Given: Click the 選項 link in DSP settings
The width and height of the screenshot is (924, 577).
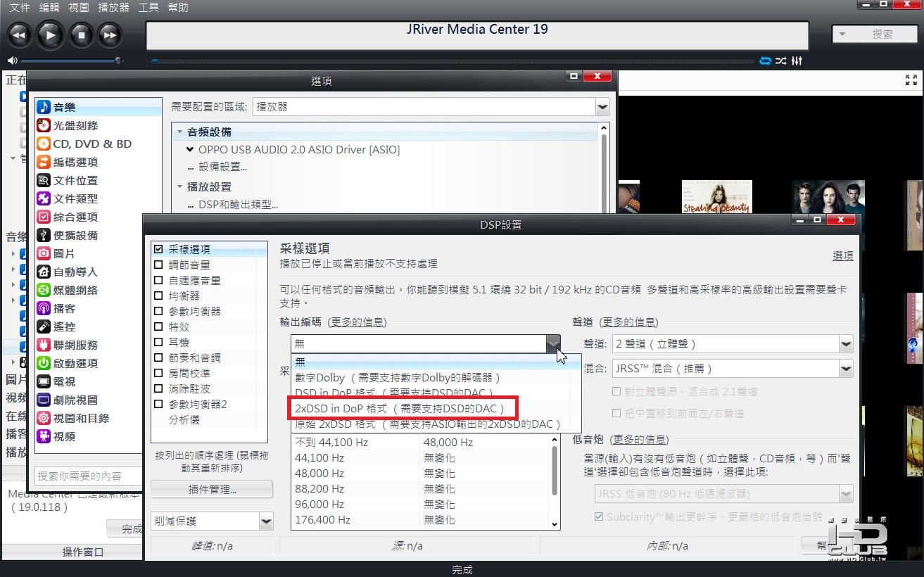Looking at the screenshot, I should [x=843, y=255].
